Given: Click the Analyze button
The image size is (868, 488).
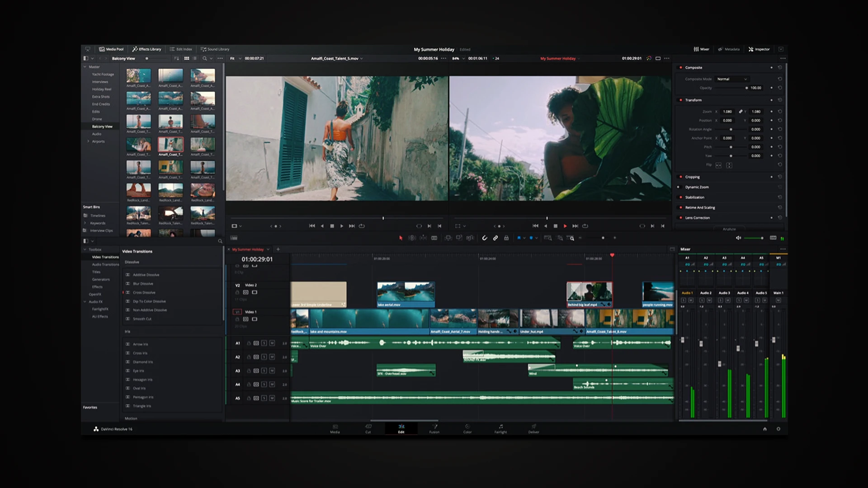Looking at the screenshot, I should coord(729,229).
